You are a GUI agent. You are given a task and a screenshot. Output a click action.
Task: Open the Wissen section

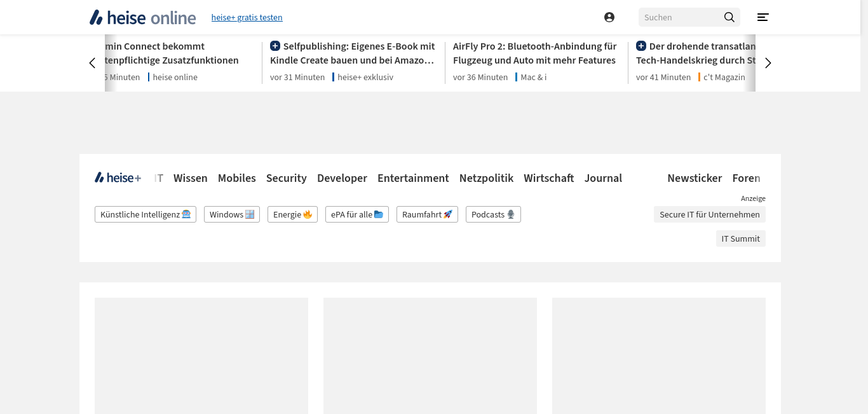[191, 178]
